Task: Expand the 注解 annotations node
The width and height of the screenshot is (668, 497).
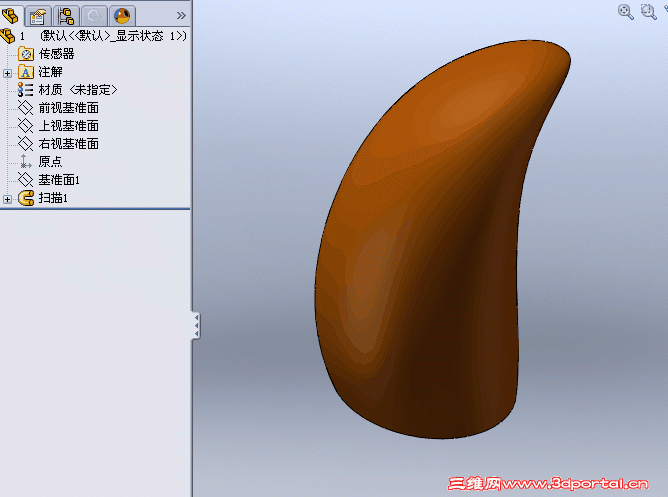Action: [7, 73]
